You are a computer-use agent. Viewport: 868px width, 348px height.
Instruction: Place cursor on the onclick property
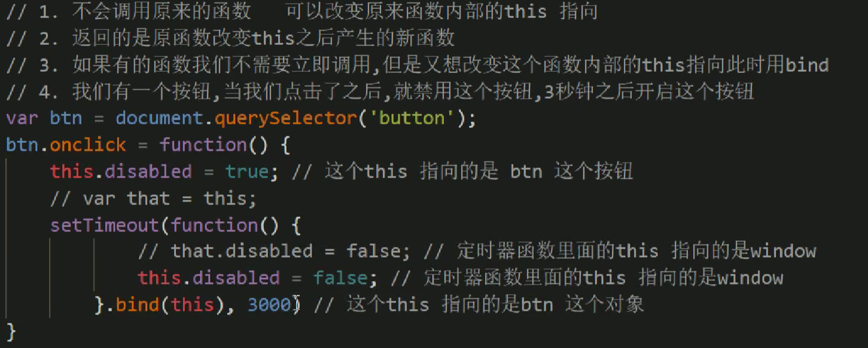[88, 145]
